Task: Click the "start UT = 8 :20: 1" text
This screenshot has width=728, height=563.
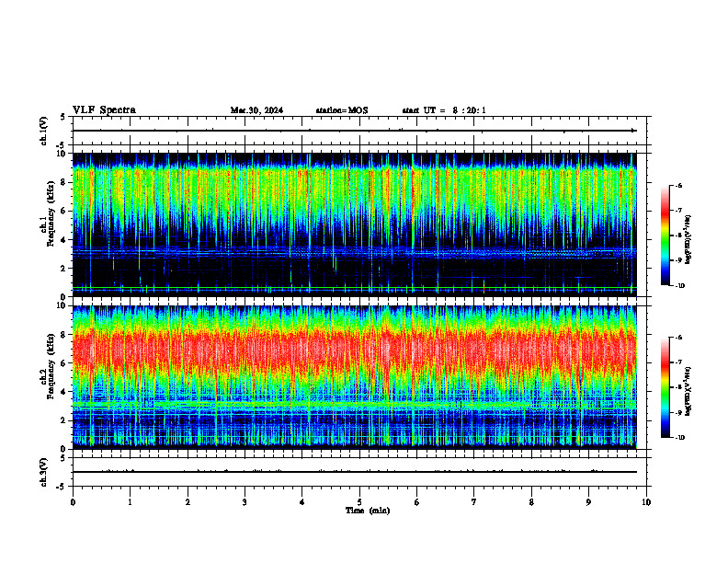Action: click(x=444, y=110)
